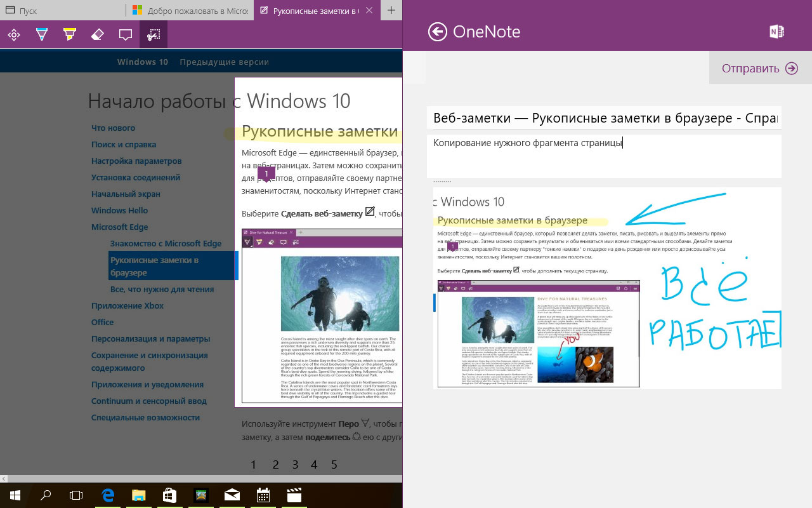The width and height of the screenshot is (812, 508).
Task: Click the OneNote logo icon
Action: click(x=776, y=32)
